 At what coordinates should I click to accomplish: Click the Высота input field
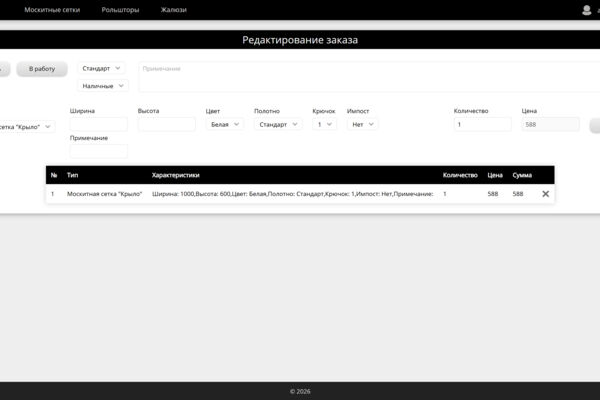point(166,124)
